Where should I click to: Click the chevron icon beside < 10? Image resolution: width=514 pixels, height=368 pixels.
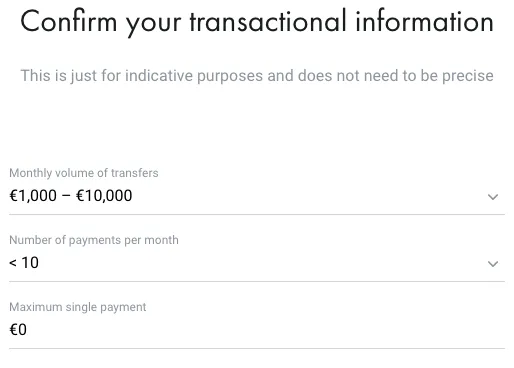(x=493, y=264)
